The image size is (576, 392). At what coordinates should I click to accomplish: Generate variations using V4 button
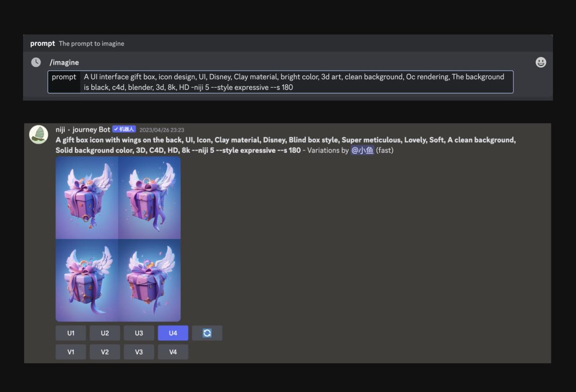173,352
